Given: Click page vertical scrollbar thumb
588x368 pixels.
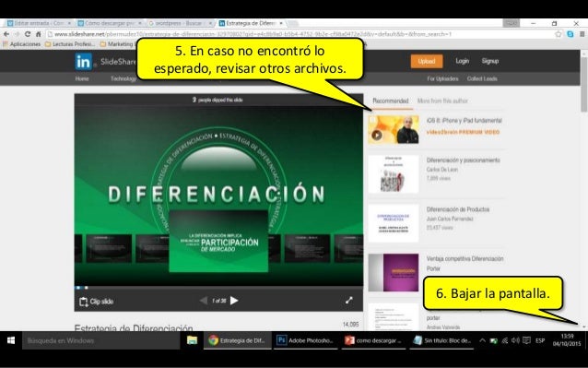Looking at the screenshot, I should (x=584, y=85).
